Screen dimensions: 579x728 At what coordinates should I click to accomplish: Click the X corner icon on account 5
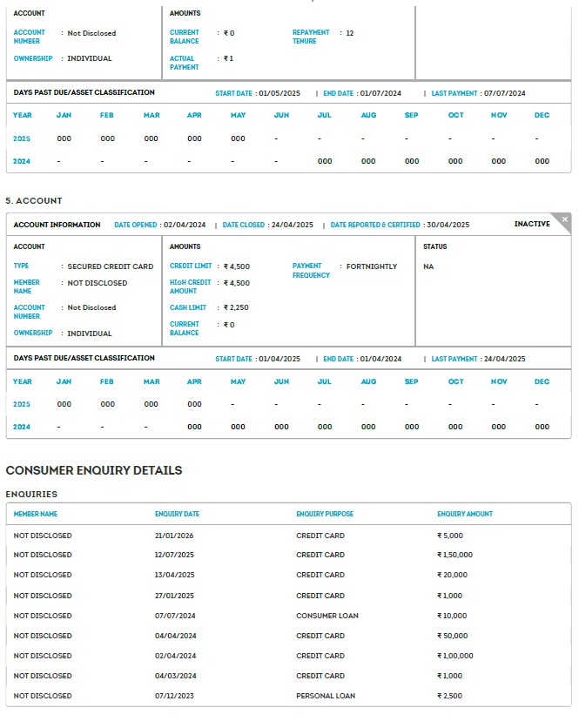point(565,219)
